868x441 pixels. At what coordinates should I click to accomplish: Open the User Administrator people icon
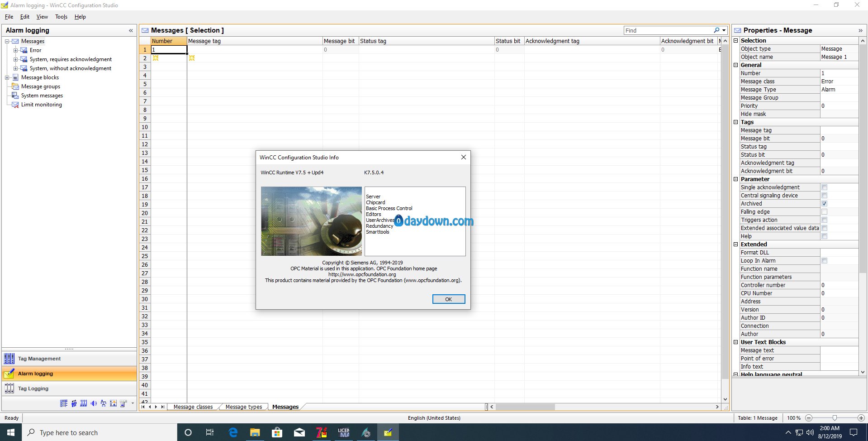pyautogui.click(x=74, y=403)
